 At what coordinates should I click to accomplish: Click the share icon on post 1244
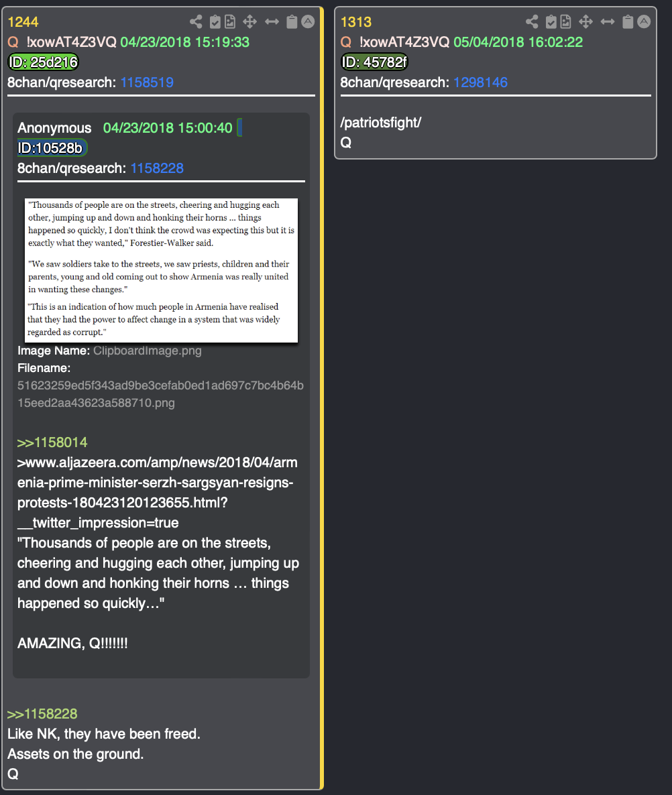[x=196, y=22]
